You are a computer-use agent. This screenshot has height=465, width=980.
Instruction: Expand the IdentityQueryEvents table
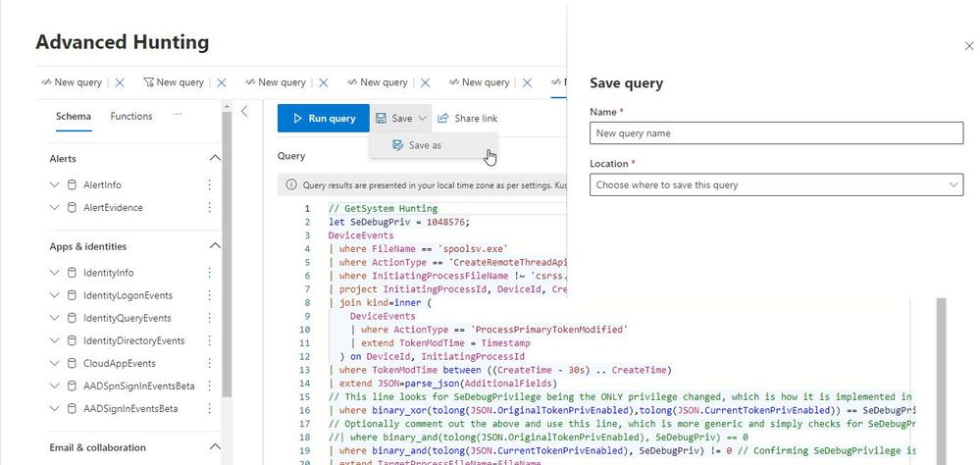54,318
